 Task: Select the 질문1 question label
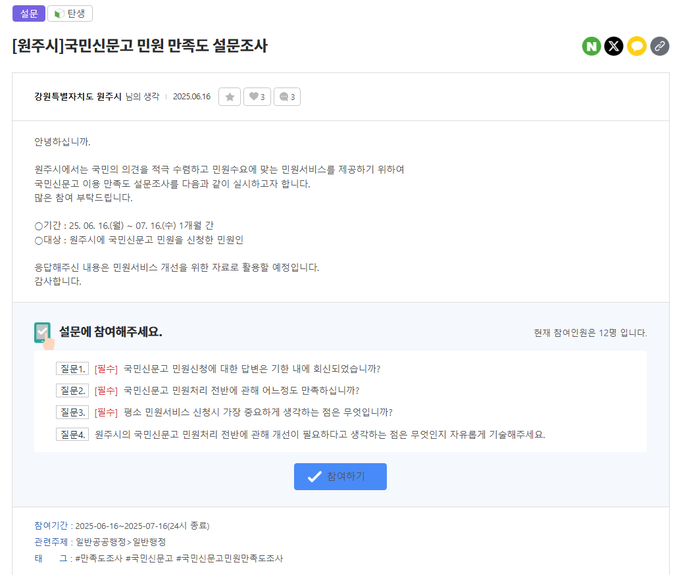tap(73, 369)
